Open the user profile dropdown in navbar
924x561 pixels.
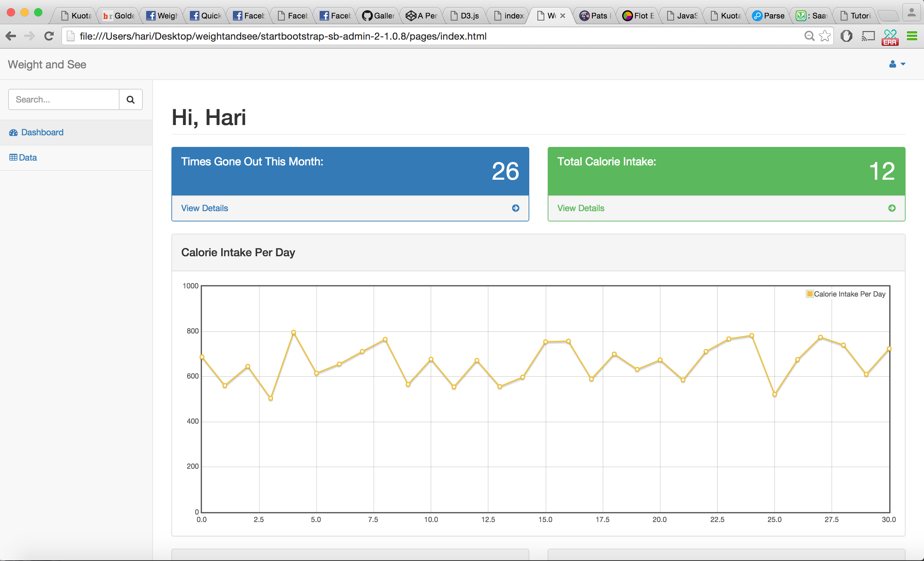click(x=897, y=64)
